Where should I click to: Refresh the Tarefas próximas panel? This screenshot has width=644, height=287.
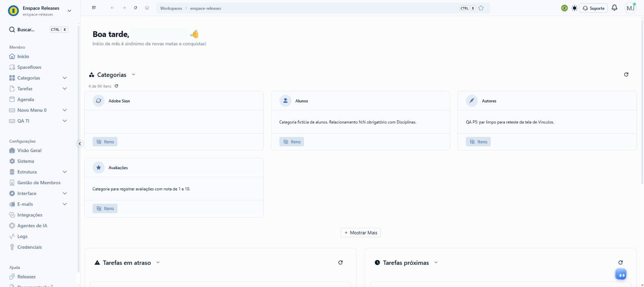620,262
